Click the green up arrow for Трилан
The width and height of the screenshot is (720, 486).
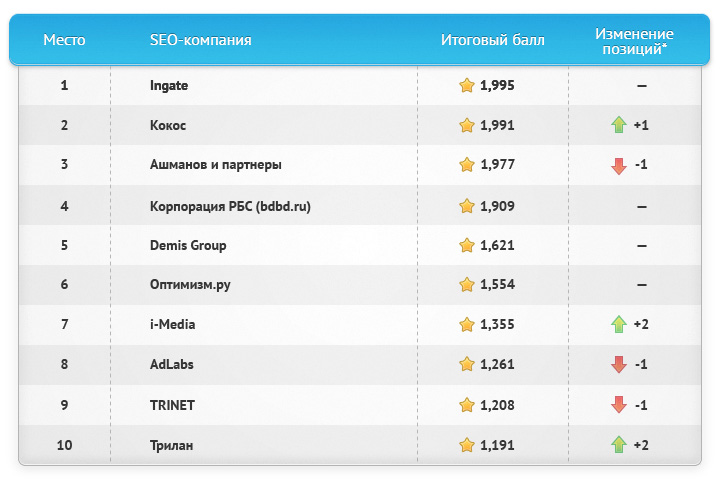[618, 445]
